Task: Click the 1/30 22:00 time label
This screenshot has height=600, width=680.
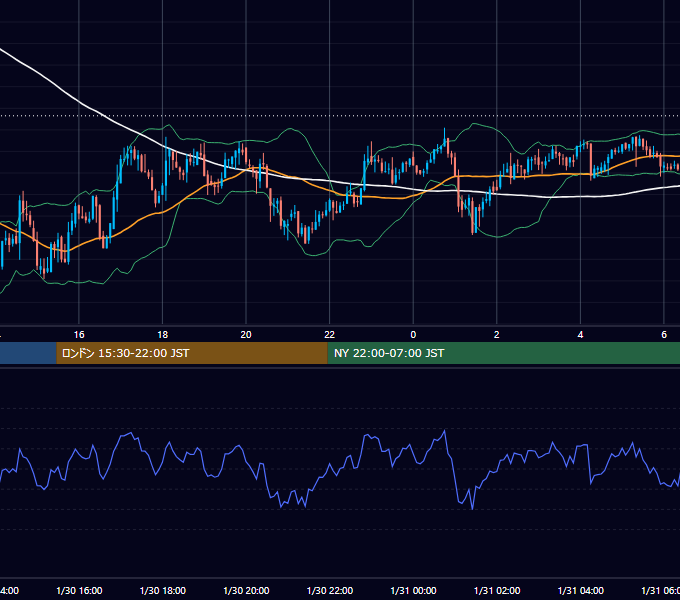Action: (x=330, y=590)
